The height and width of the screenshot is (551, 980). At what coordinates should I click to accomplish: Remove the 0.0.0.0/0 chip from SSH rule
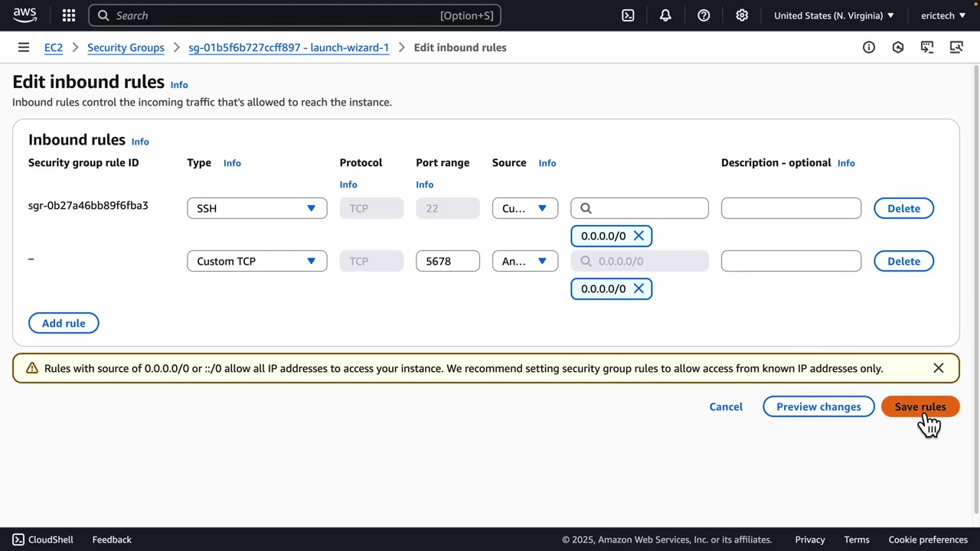(639, 236)
